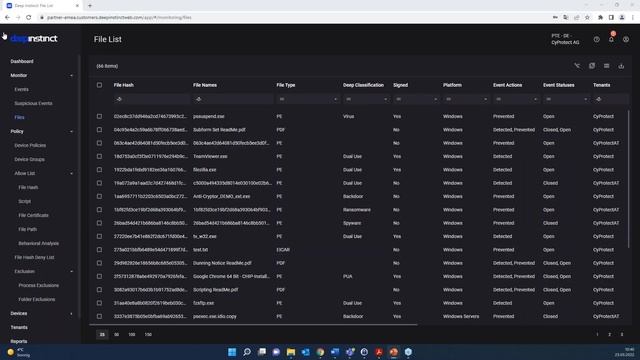Click the table vertical scrollbar
640x360 pixels.
[x=628, y=178]
